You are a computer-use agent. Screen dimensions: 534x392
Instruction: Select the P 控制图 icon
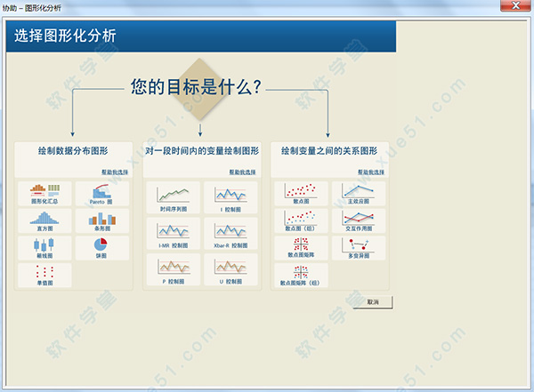[174, 270]
